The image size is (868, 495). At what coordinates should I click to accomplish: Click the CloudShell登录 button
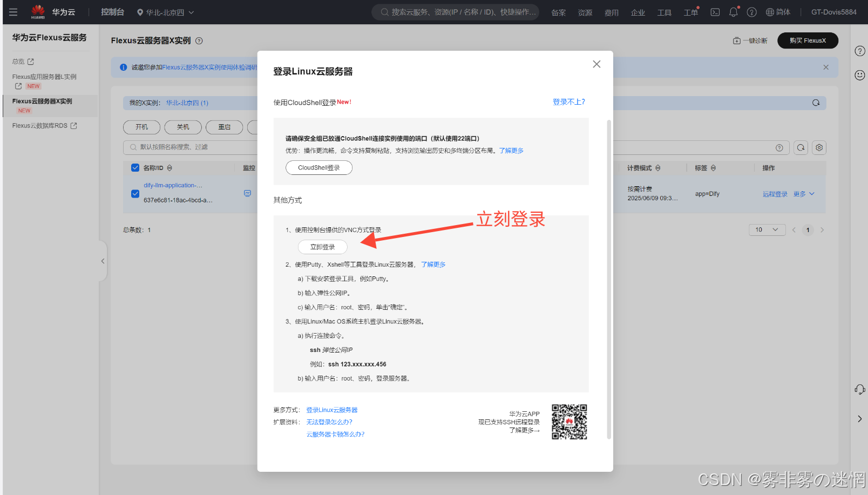click(318, 167)
